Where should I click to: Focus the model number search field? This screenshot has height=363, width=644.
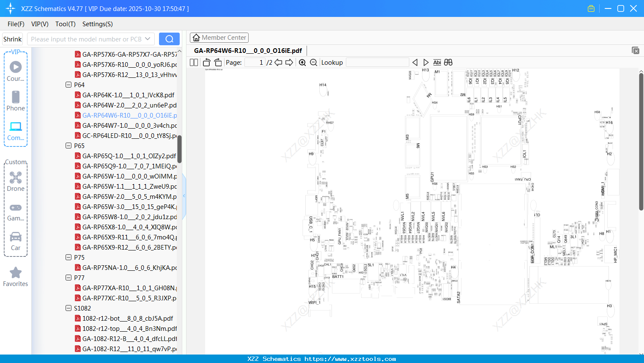(86, 39)
